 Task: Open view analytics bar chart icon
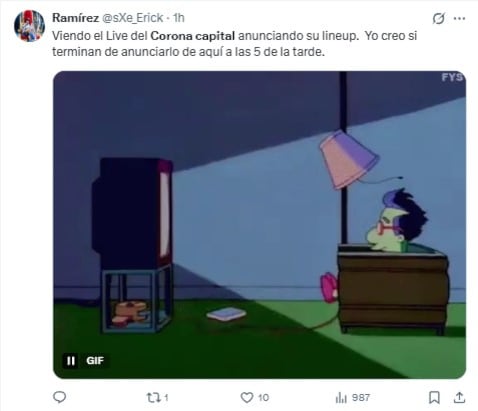pyautogui.click(x=341, y=397)
